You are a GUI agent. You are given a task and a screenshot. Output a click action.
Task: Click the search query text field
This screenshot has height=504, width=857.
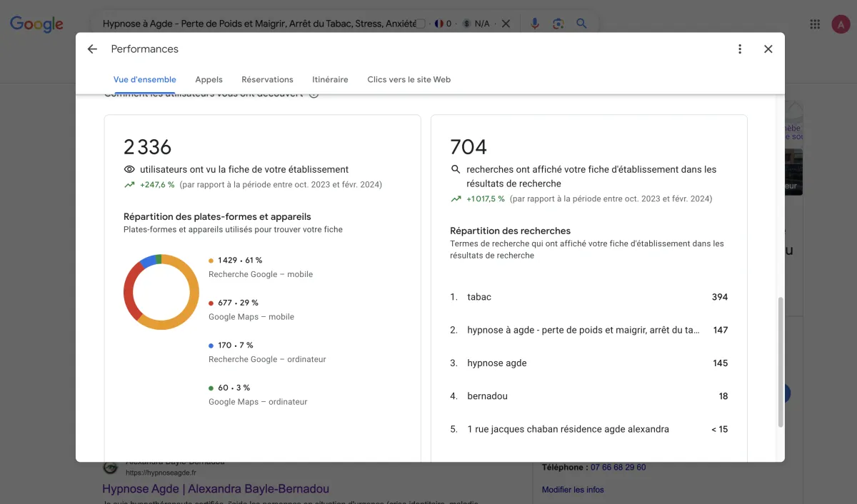(x=259, y=24)
